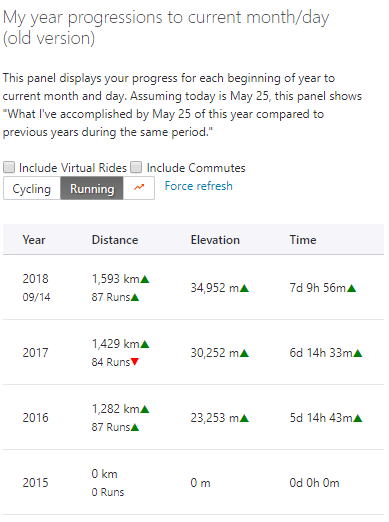Click green arrow beside 5d 14h 43m

pos(358,418)
